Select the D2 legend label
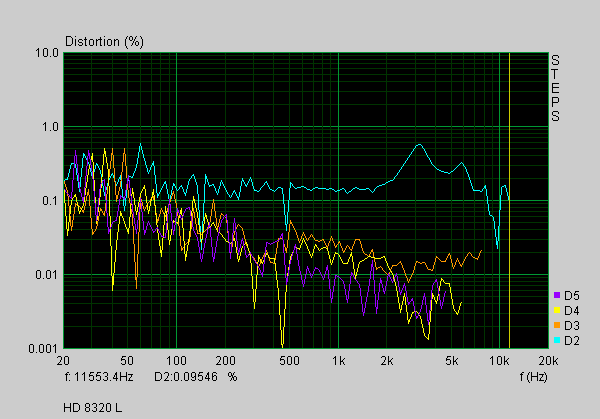Image resolution: width=600 pixels, height=419 pixels. (x=572, y=341)
